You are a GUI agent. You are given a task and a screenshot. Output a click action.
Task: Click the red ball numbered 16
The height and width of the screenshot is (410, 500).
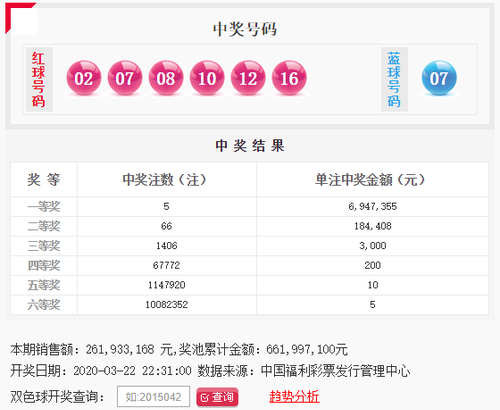[x=289, y=78]
